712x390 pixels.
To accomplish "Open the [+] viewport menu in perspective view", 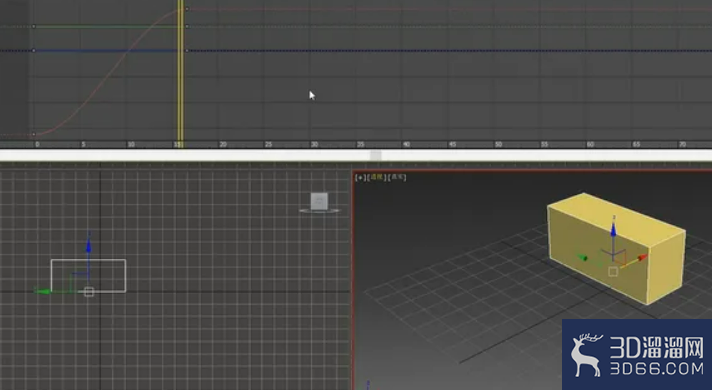I will pyautogui.click(x=360, y=178).
